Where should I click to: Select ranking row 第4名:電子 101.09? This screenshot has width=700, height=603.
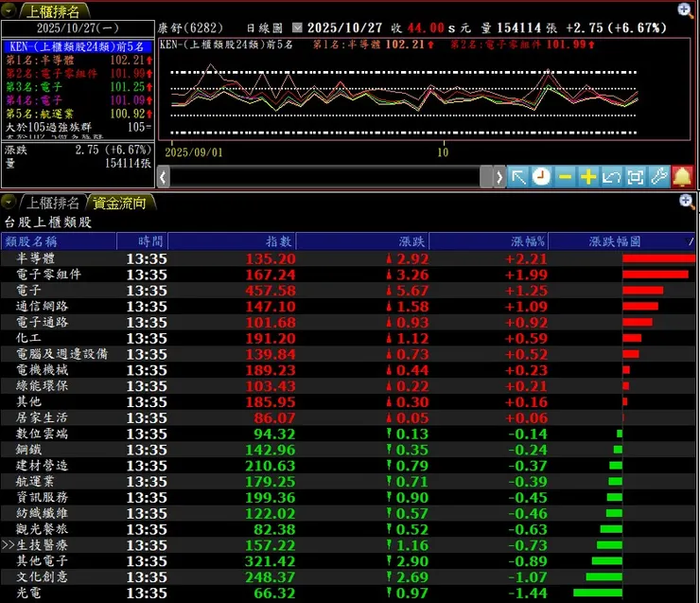pos(78,100)
